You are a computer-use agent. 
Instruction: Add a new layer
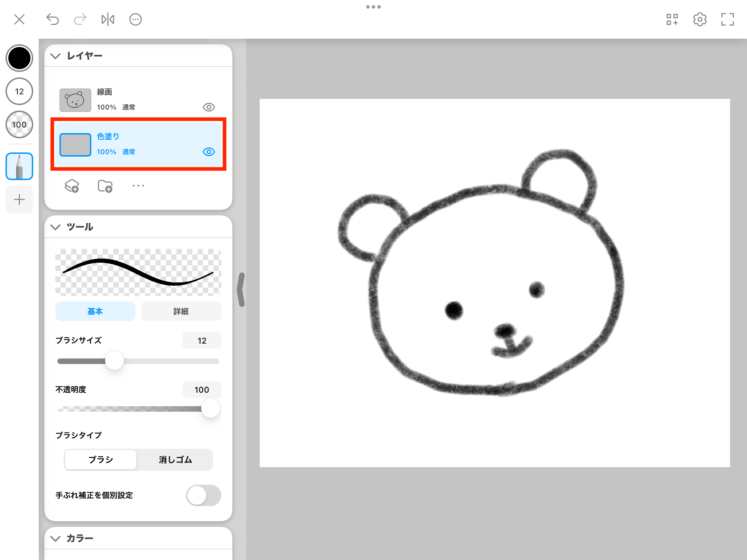click(x=72, y=186)
